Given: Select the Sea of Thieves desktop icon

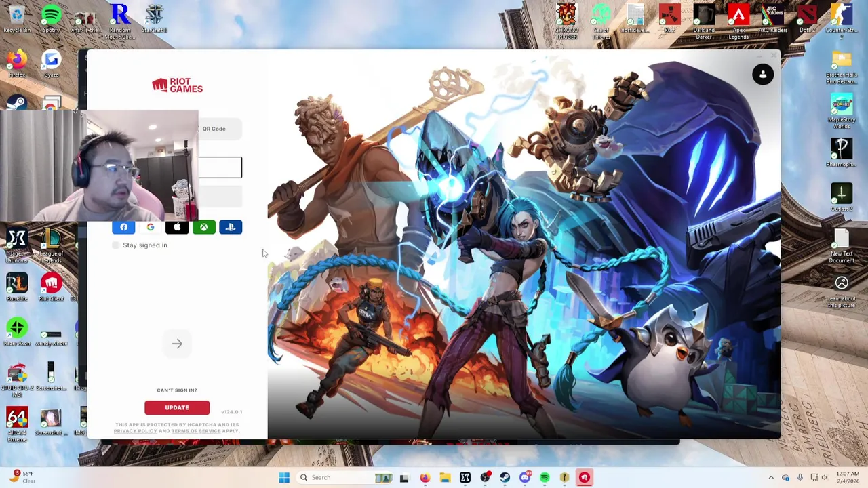Looking at the screenshot, I should click(x=601, y=22).
